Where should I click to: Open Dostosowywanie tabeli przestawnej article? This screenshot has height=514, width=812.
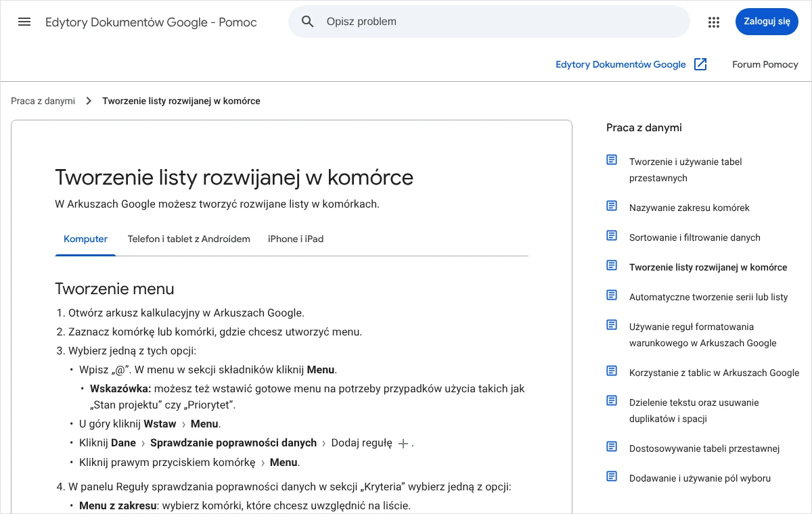click(x=704, y=448)
